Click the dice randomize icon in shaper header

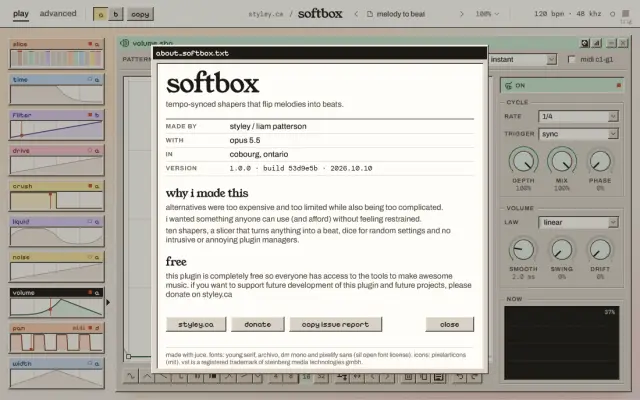pos(585,43)
